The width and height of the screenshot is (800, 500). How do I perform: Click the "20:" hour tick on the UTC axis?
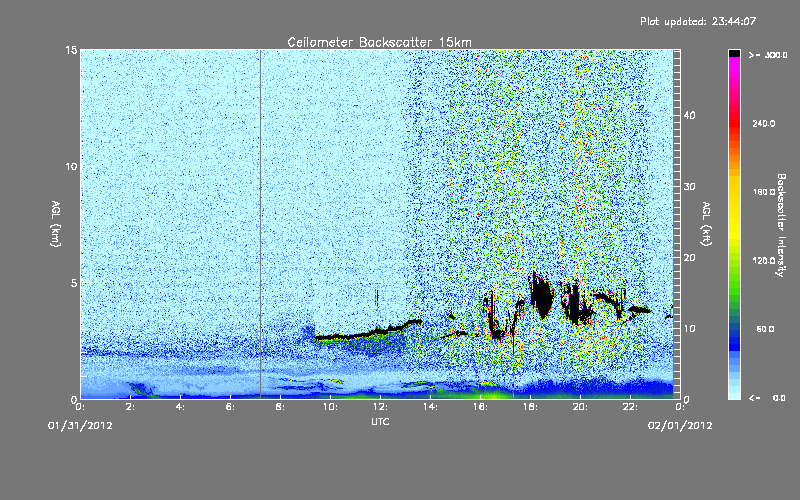[581, 407]
